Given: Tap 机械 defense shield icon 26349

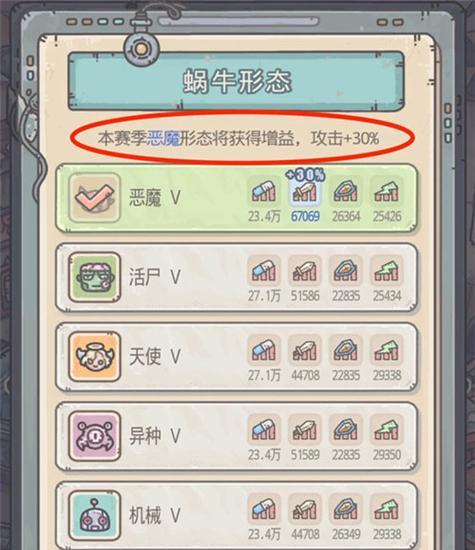Looking at the screenshot, I should 346,509.
